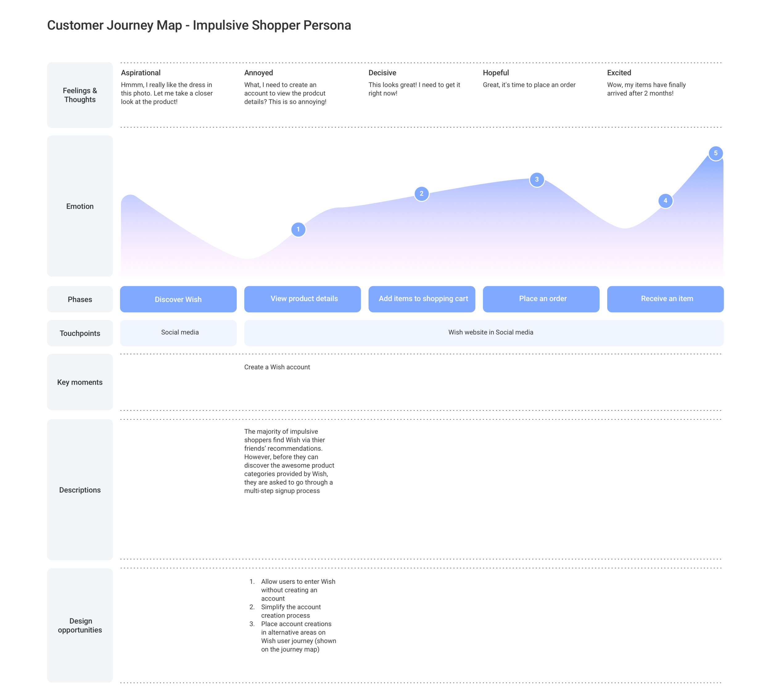
Task: Click the Customer Journey Map title
Action: tap(199, 25)
